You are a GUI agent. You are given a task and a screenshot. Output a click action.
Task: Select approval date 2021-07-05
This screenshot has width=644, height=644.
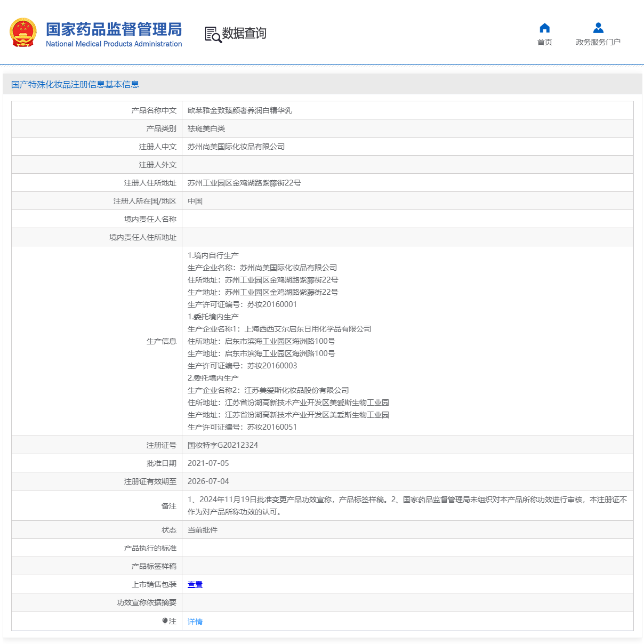208,463
